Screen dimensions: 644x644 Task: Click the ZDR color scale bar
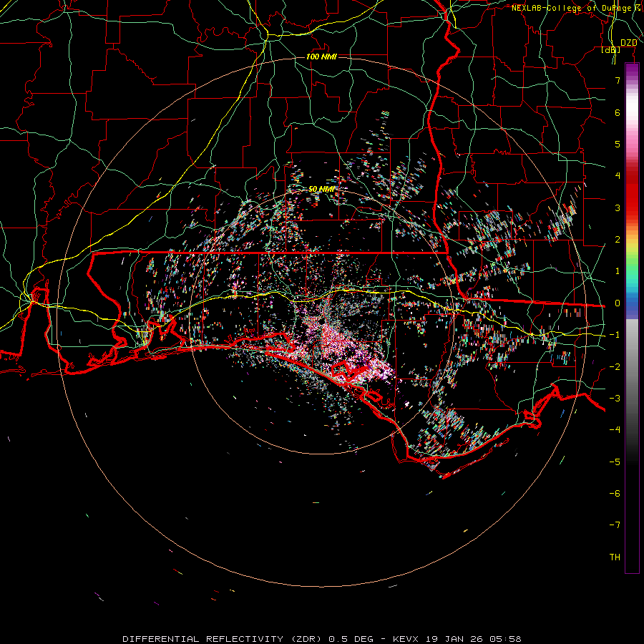(632, 318)
